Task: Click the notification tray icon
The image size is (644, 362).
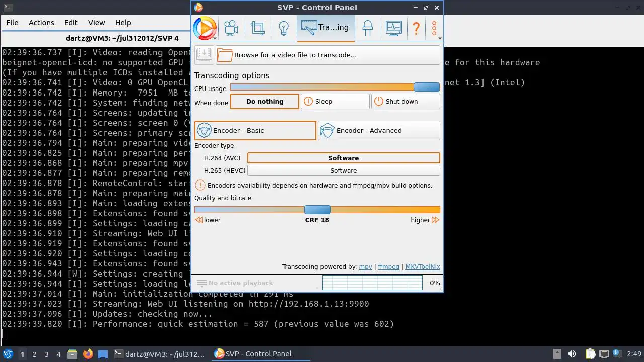Action: coord(617,354)
